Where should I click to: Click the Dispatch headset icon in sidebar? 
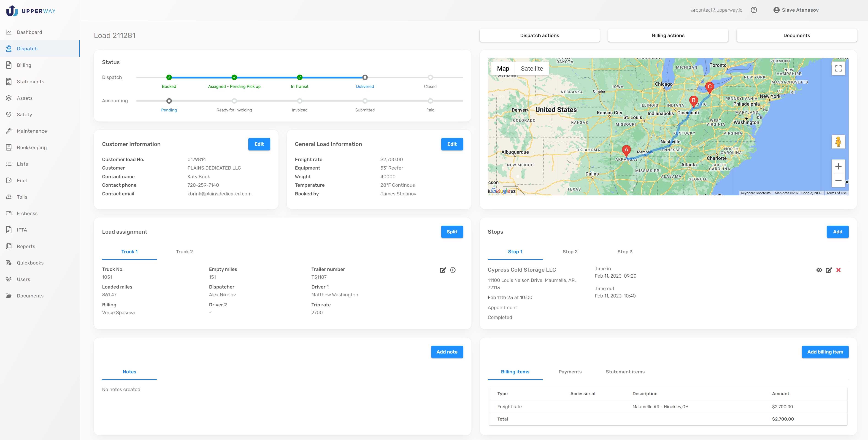click(x=9, y=49)
